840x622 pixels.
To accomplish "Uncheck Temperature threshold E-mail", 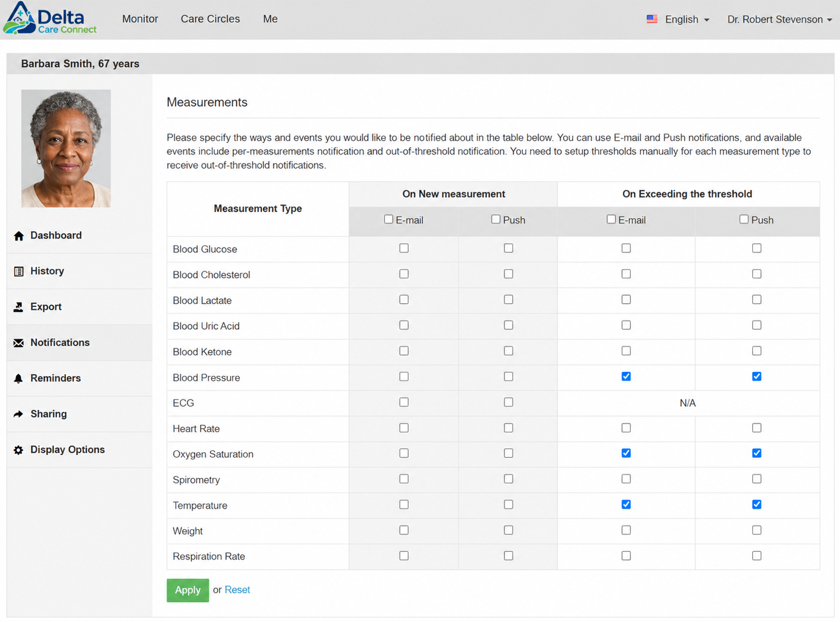I will 626,505.
